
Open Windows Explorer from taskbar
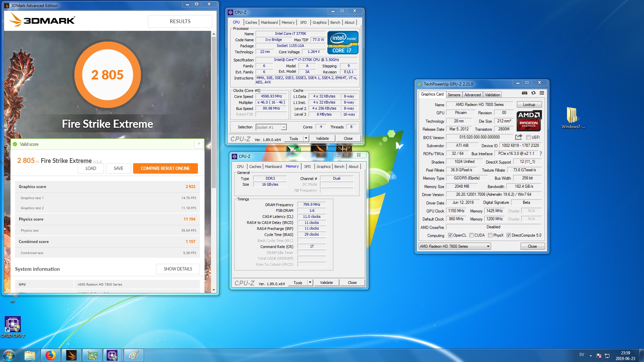(30, 355)
